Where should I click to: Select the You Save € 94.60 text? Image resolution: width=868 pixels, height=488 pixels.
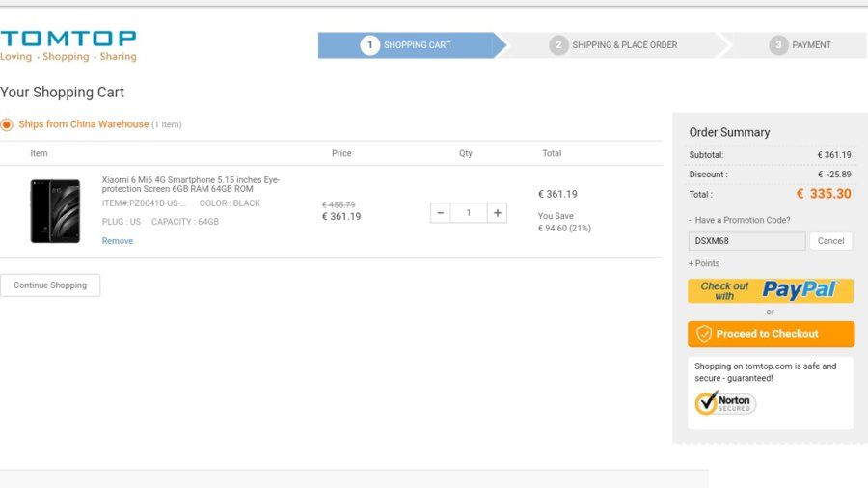564,222
